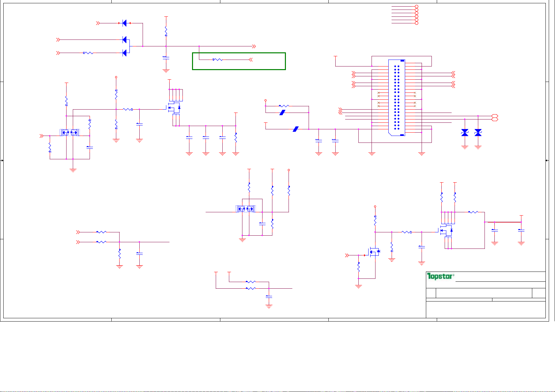Viewport: 555px width, 392px height.
Task: Select the topmost diode symbol
Action: tap(125, 23)
